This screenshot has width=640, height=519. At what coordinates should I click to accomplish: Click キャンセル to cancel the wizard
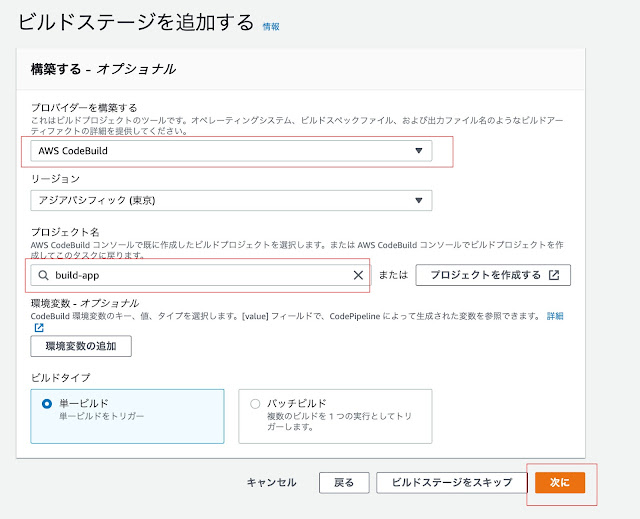pyautogui.click(x=271, y=482)
